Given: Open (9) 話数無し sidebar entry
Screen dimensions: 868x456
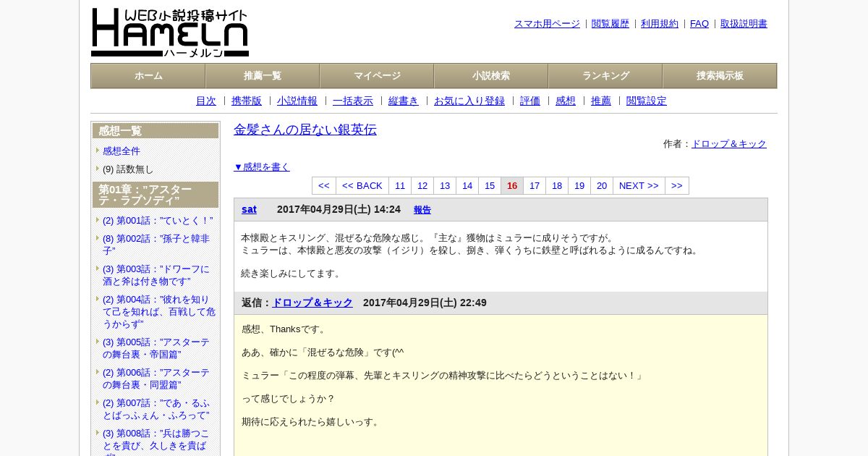Looking at the screenshot, I should pyautogui.click(x=128, y=169).
